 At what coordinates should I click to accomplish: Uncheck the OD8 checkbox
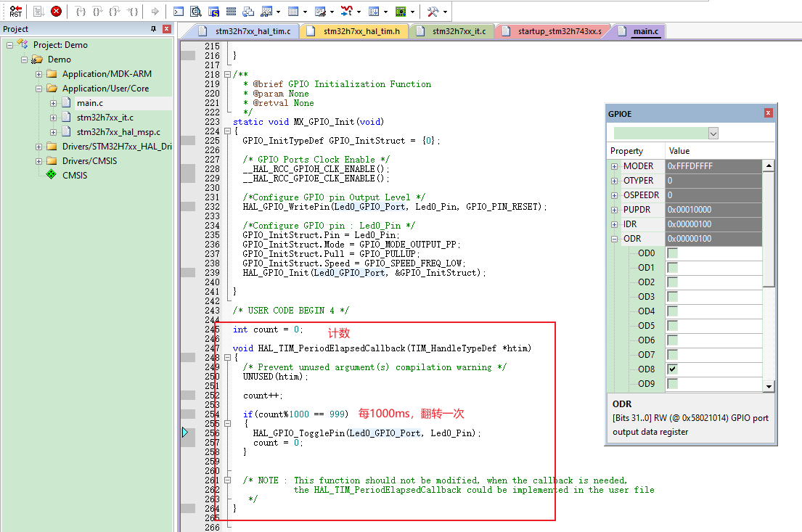pos(673,369)
